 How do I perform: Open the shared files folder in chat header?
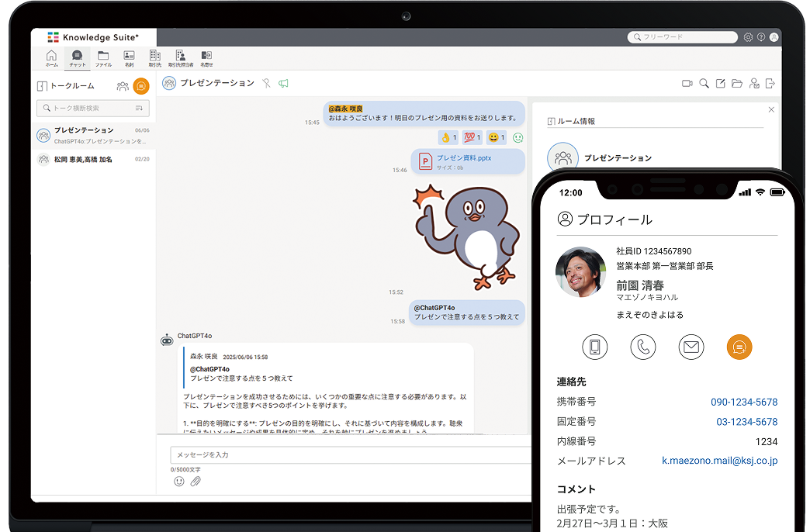click(737, 83)
